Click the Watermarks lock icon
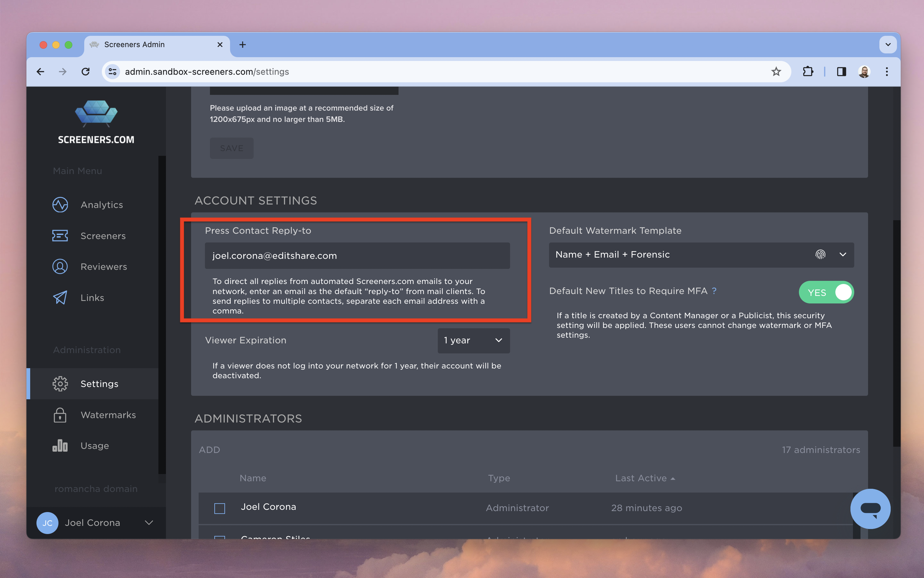Viewport: 924px width, 578px height. [x=60, y=415]
